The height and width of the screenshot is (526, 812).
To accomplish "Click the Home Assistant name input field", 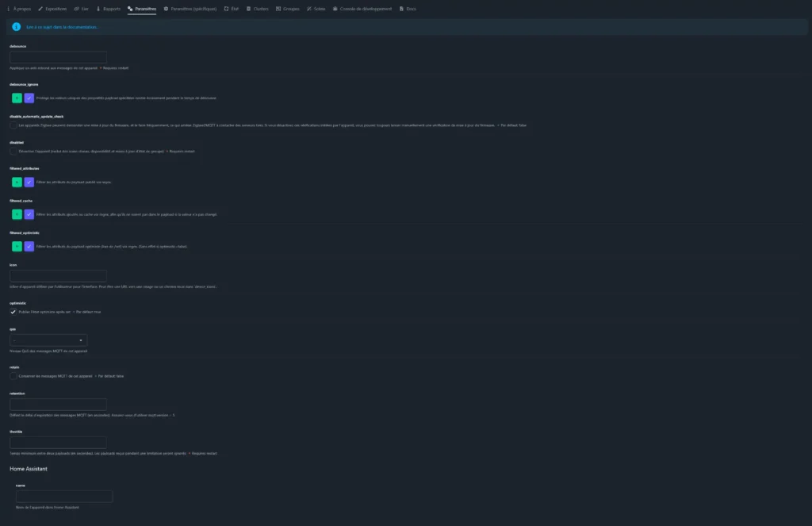I will [64, 497].
